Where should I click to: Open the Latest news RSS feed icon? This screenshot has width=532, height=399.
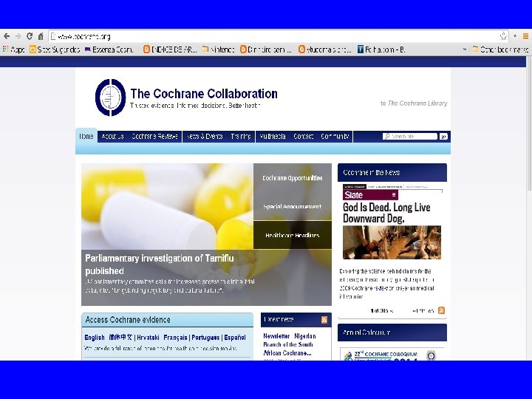click(324, 320)
